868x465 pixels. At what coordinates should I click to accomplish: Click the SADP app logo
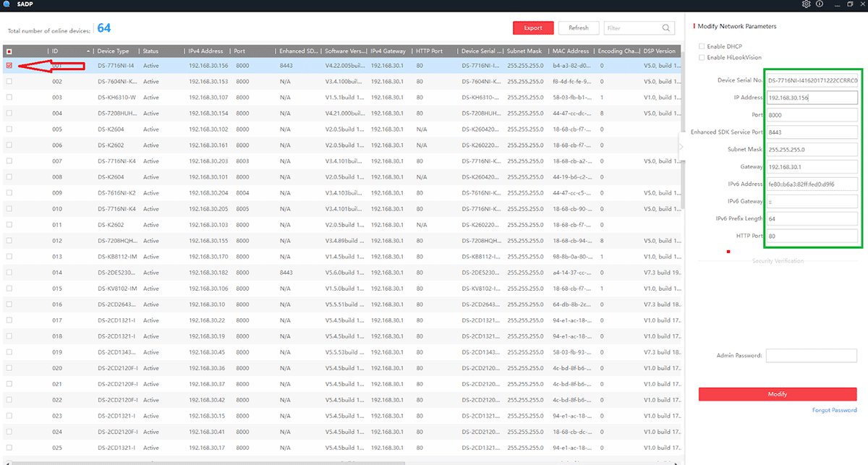click(6, 4)
